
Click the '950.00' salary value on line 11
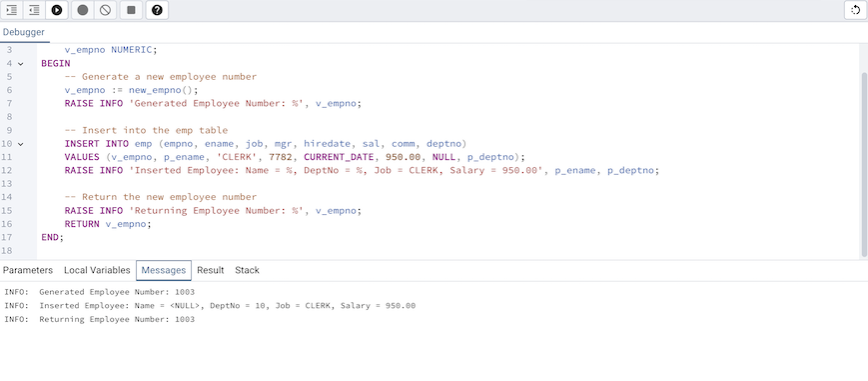click(403, 157)
